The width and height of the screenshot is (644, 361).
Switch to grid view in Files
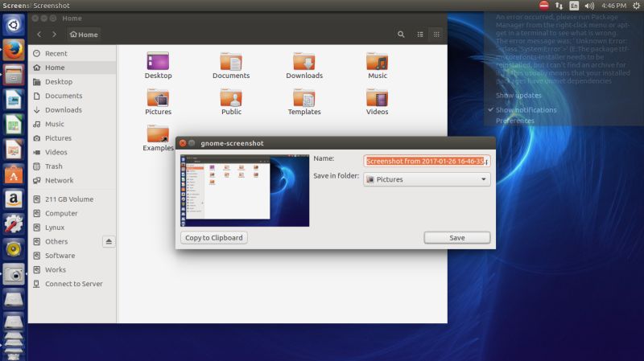(436, 35)
